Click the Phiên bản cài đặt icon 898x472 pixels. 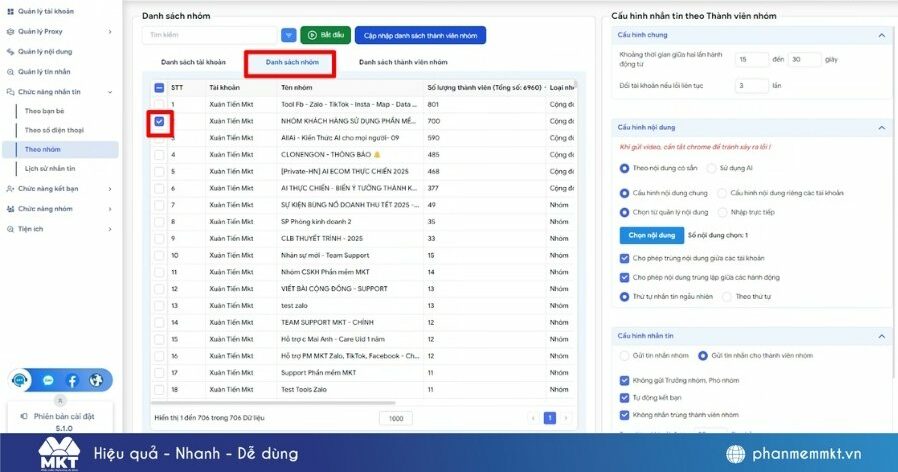24,416
